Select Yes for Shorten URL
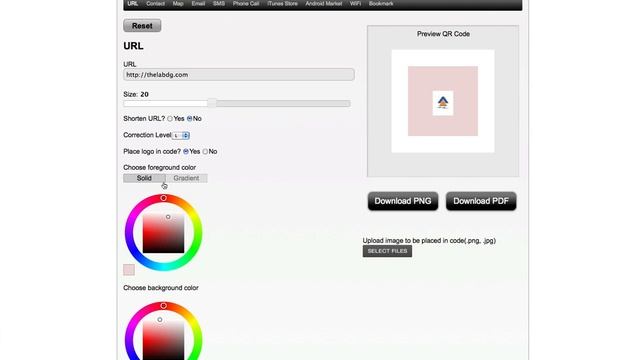640x360 pixels. click(x=170, y=119)
